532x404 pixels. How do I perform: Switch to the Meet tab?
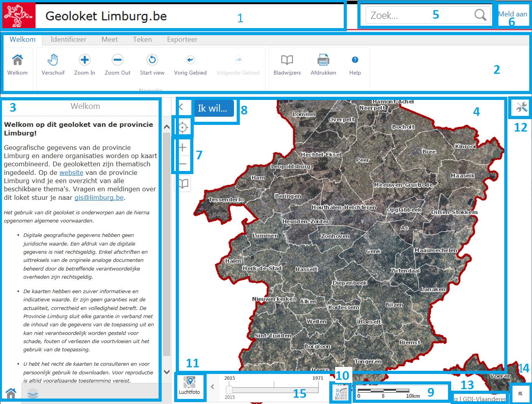point(110,39)
